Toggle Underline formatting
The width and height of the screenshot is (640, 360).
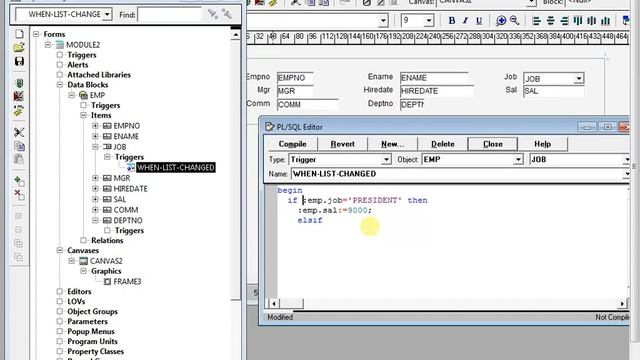(x=479, y=20)
